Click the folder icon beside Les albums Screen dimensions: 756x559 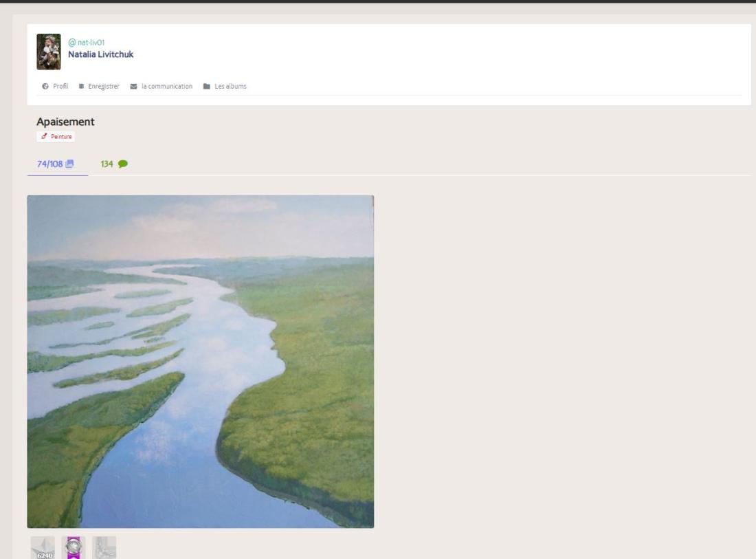pos(207,87)
